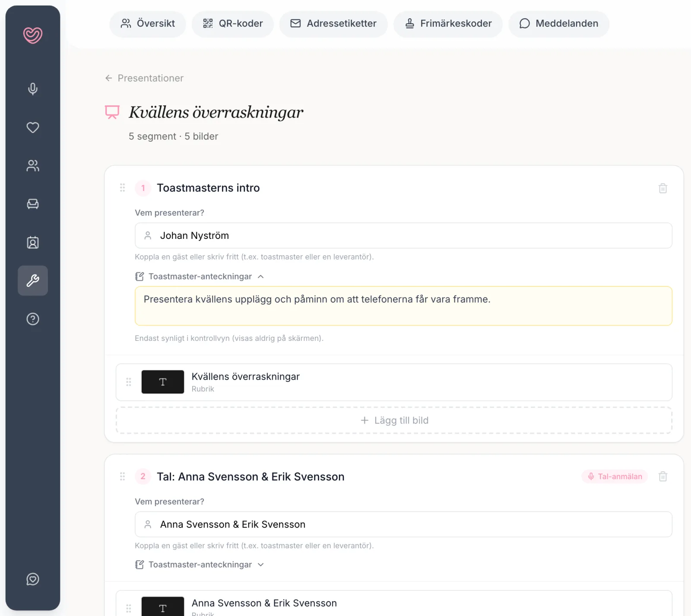Collapse Toastmaster-anteckningar in segment 1
The height and width of the screenshot is (616, 691).
[200, 276]
